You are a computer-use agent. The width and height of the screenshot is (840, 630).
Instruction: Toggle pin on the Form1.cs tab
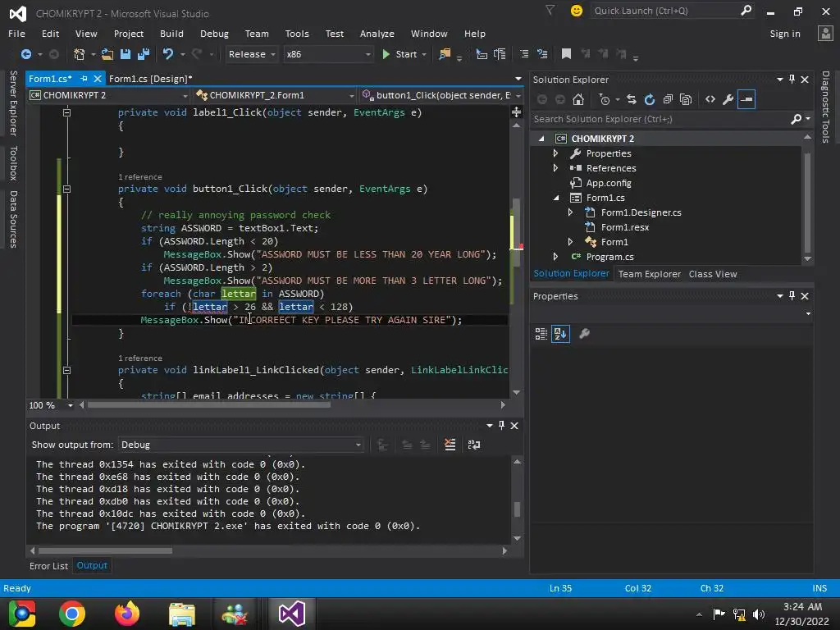pyautogui.click(x=84, y=79)
